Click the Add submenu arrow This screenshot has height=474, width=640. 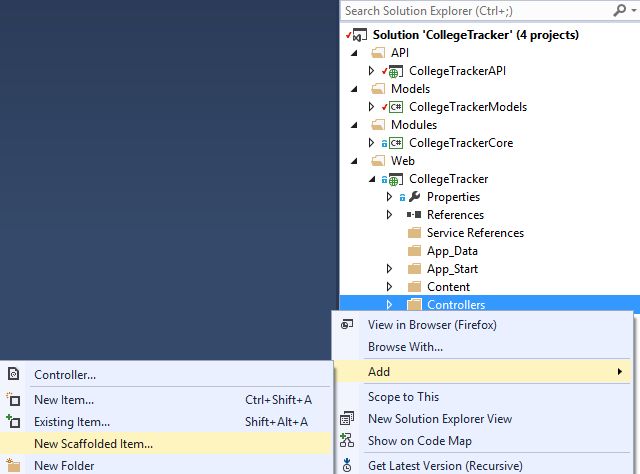coord(620,372)
